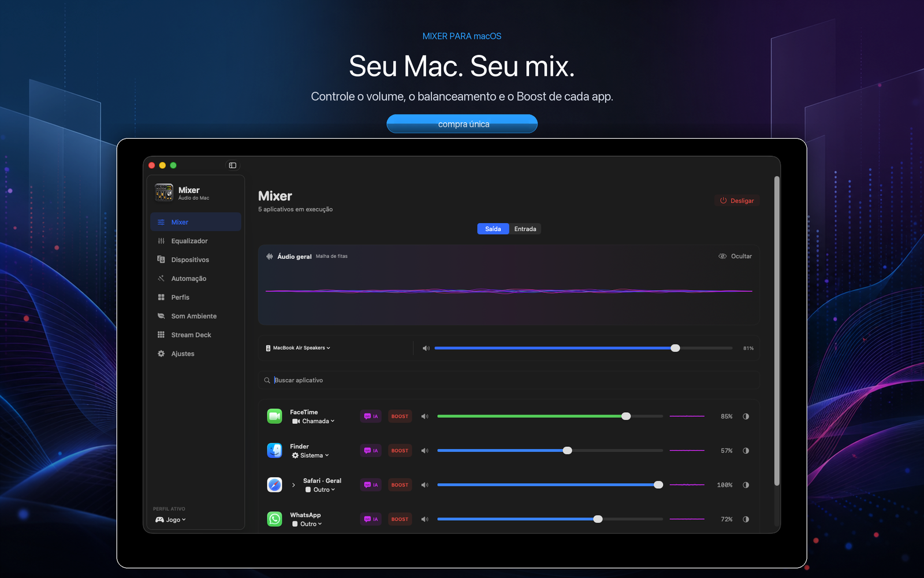Open the Automação sidebar section
The image size is (924, 578).
(196, 279)
